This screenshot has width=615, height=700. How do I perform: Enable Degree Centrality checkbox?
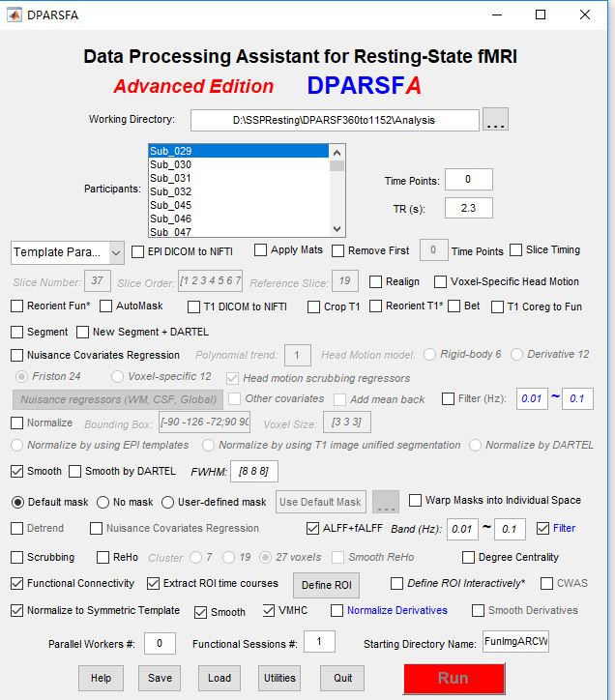click(468, 557)
